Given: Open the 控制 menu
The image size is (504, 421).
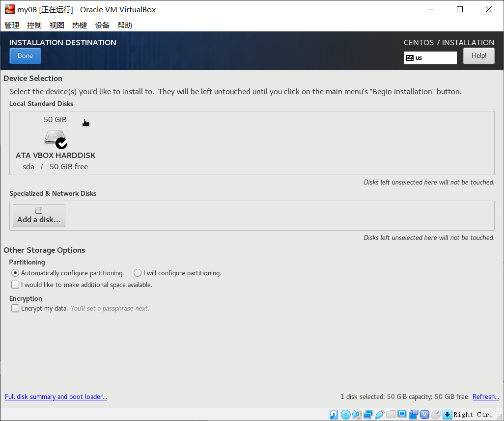Looking at the screenshot, I should tap(34, 26).
